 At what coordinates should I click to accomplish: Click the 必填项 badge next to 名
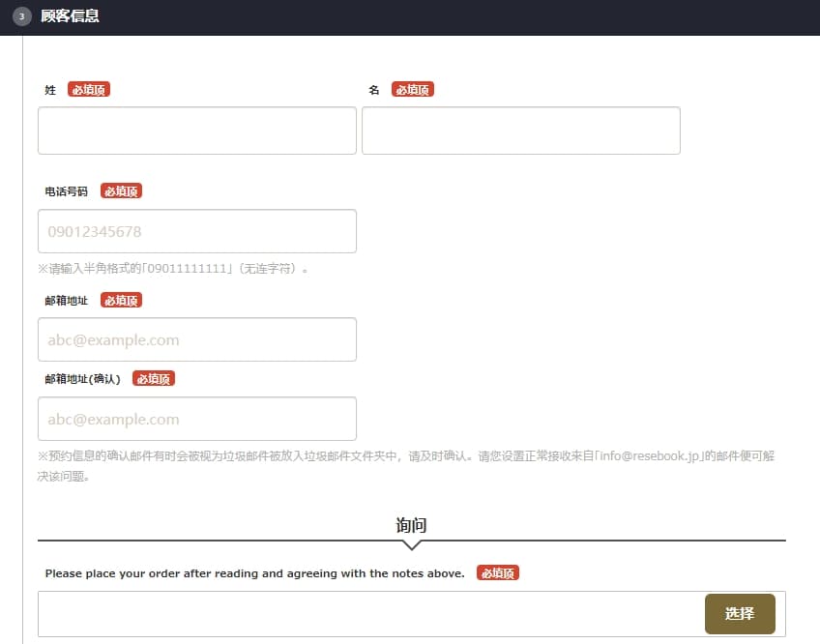click(x=413, y=90)
